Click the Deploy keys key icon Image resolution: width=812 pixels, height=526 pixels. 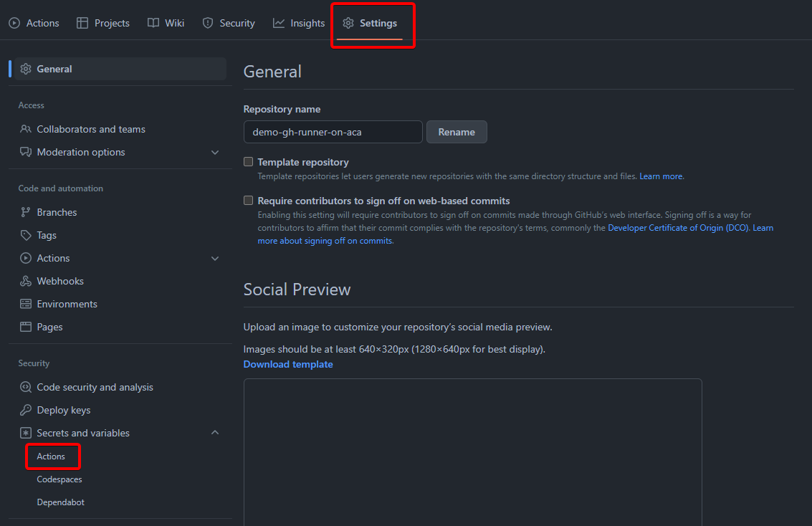pyautogui.click(x=26, y=410)
